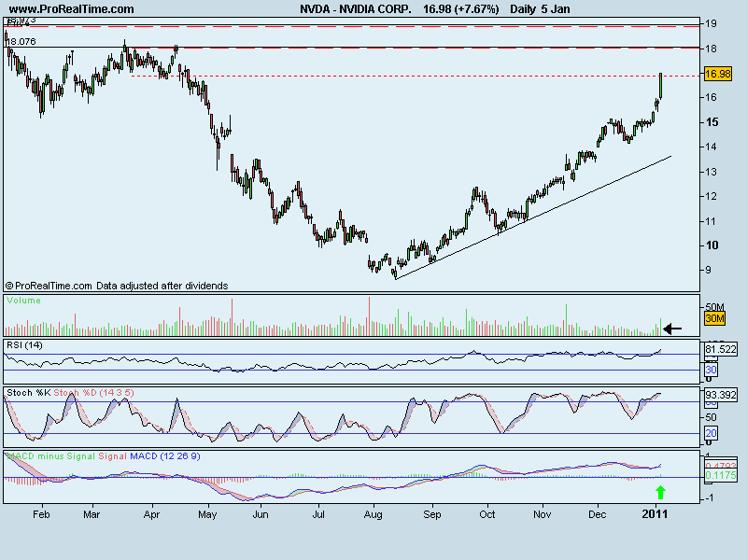Click the Apr month label on time axis

point(151,514)
